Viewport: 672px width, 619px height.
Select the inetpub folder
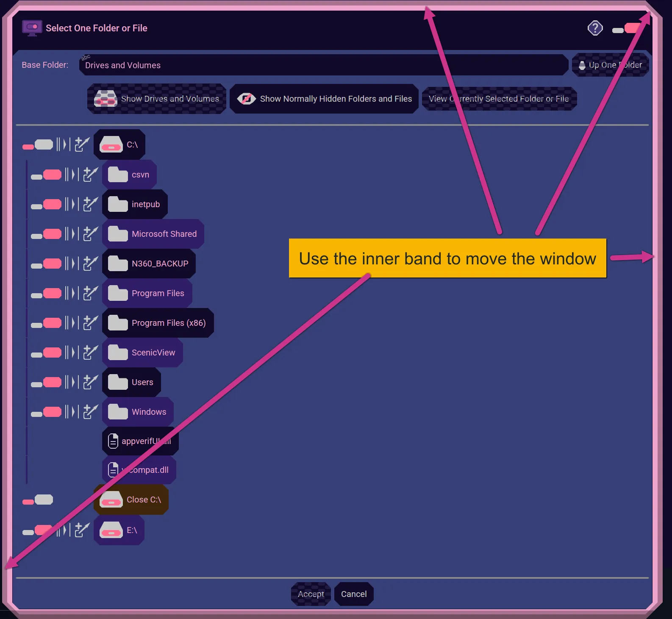(x=135, y=204)
